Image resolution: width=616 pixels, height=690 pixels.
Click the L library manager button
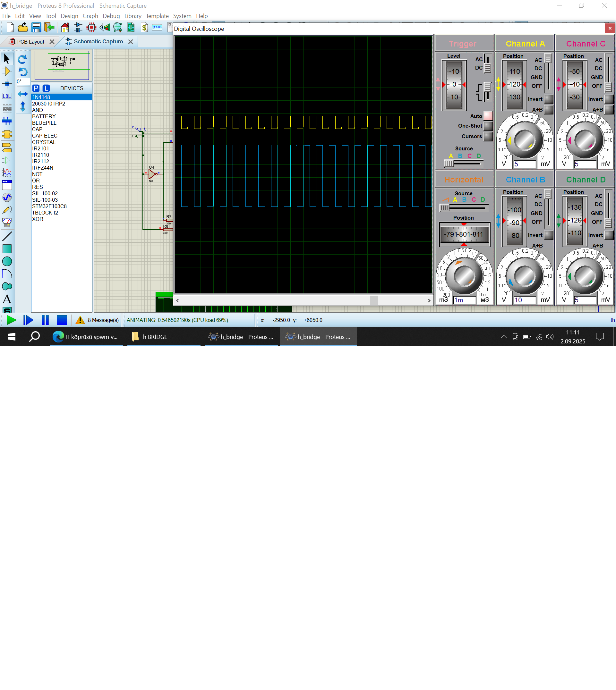click(46, 88)
